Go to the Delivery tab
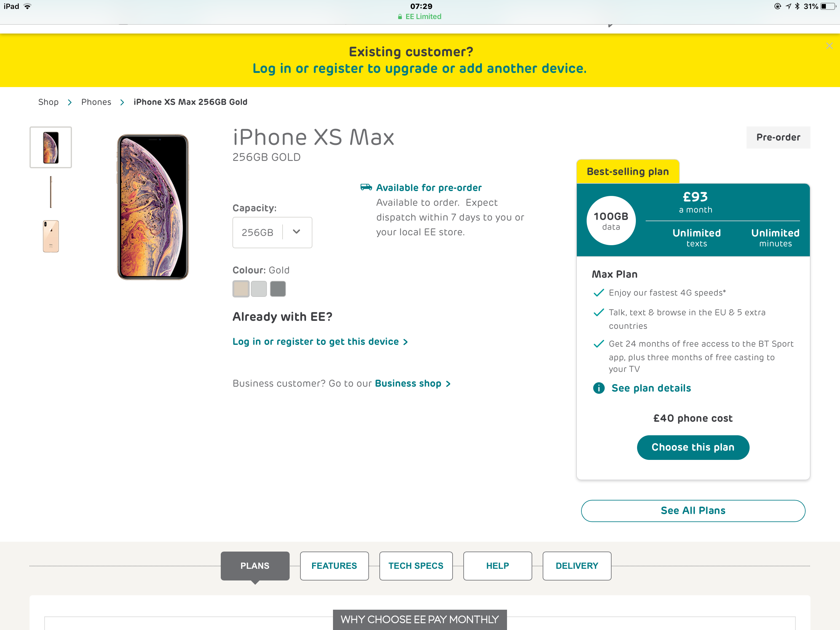This screenshot has height=630, width=840. pos(577,566)
